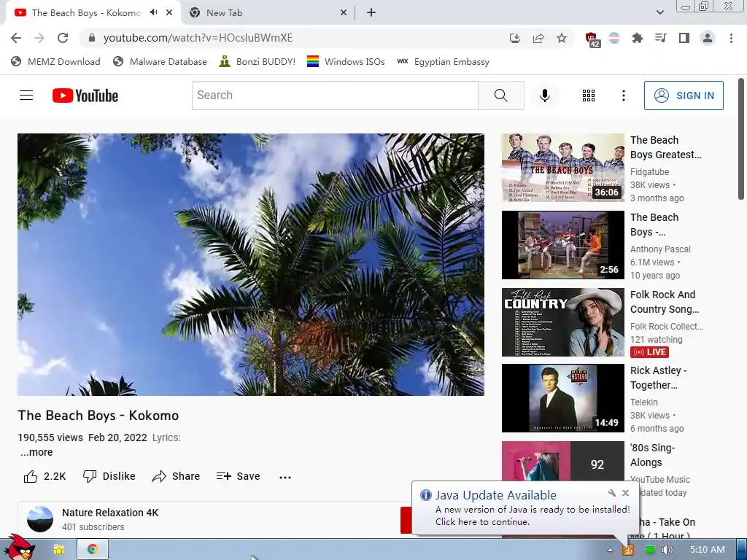This screenshot has height=560, width=747.
Task: Share the Kokomo video
Action: coord(176,476)
